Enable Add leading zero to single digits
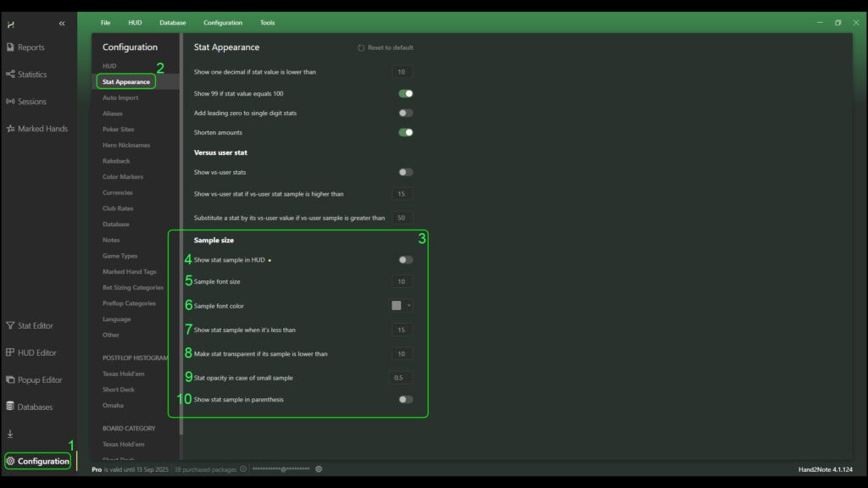 tap(406, 113)
